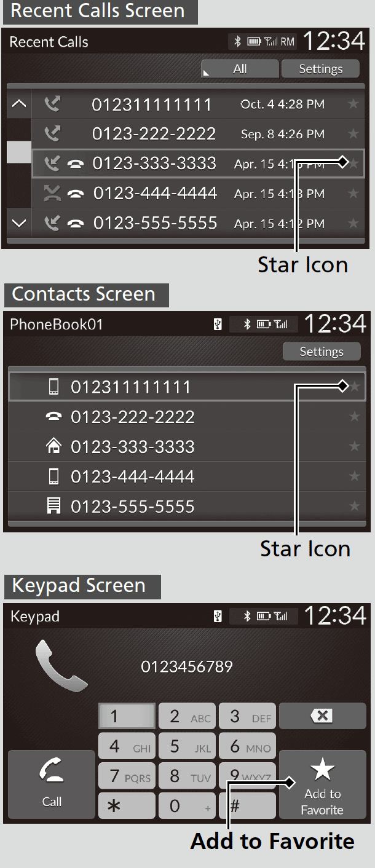This screenshot has width=375, height=868.
Task: Open Settings on PhoneBook01 screen
Action: coord(322,352)
